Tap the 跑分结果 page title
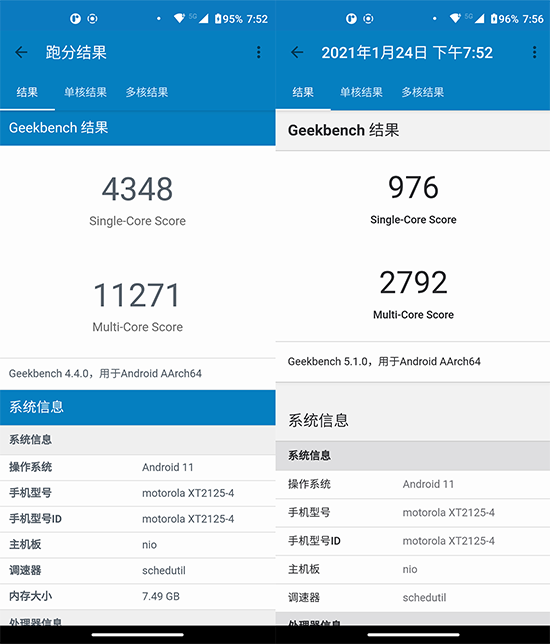 76,53
